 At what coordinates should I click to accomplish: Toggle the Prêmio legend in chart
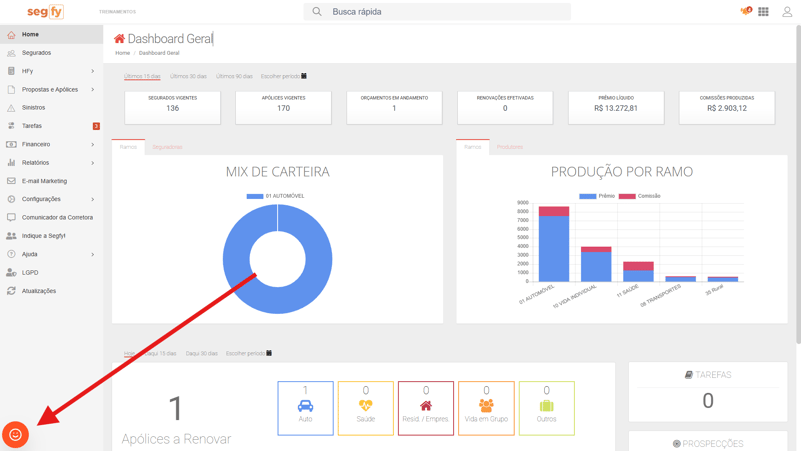pyautogui.click(x=598, y=196)
